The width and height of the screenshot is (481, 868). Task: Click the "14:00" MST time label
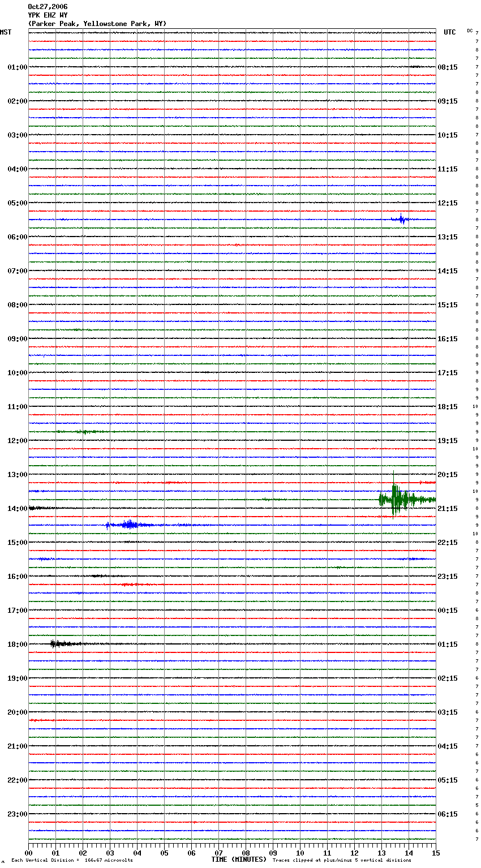(x=18, y=509)
